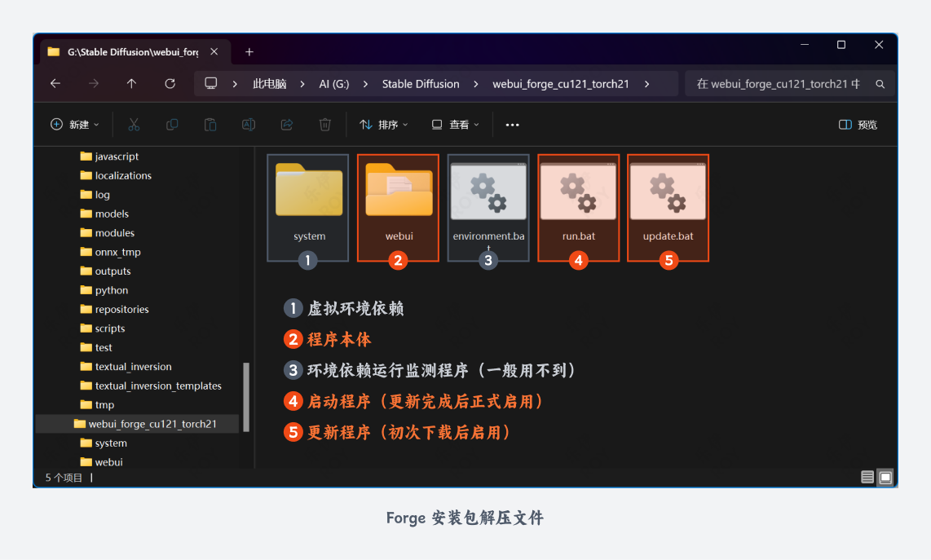Click the Paste icon in the toolbar

pos(210,124)
